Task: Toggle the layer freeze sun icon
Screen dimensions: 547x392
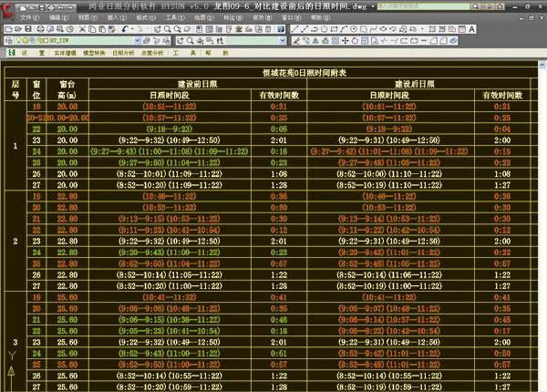Action: pyautogui.click(x=26, y=40)
